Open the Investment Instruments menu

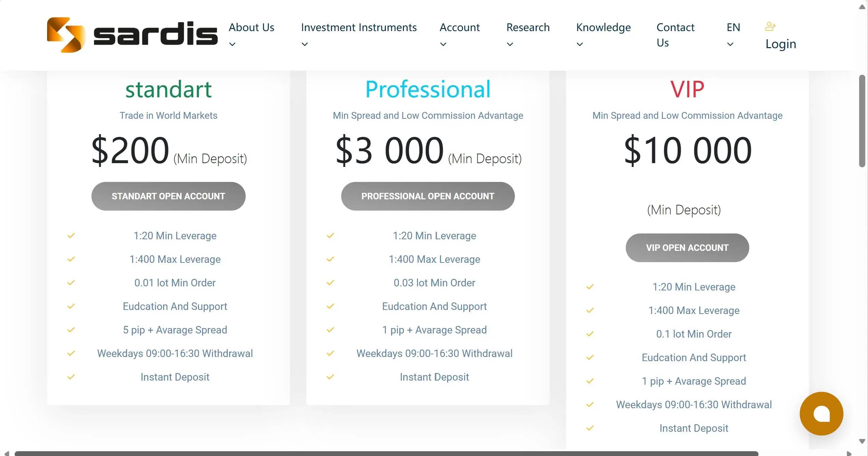coord(359,27)
